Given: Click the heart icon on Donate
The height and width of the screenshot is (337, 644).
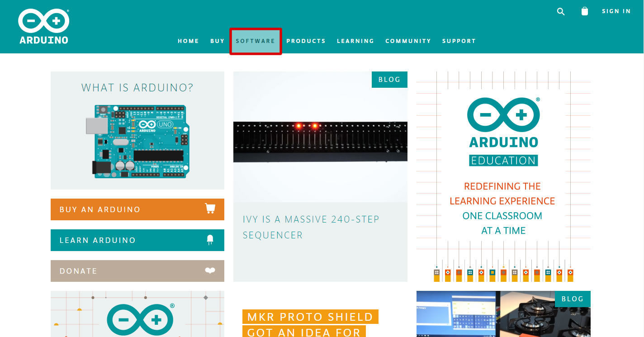Looking at the screenshot, I should [210, 271].
